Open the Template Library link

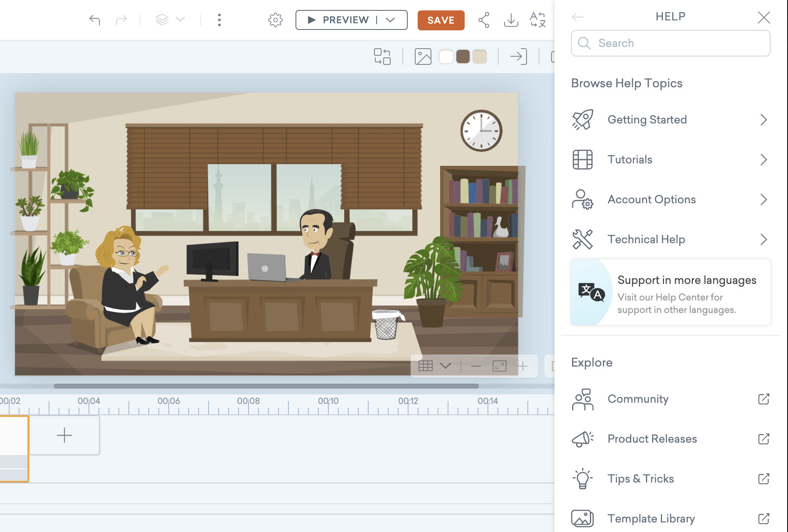651,518
